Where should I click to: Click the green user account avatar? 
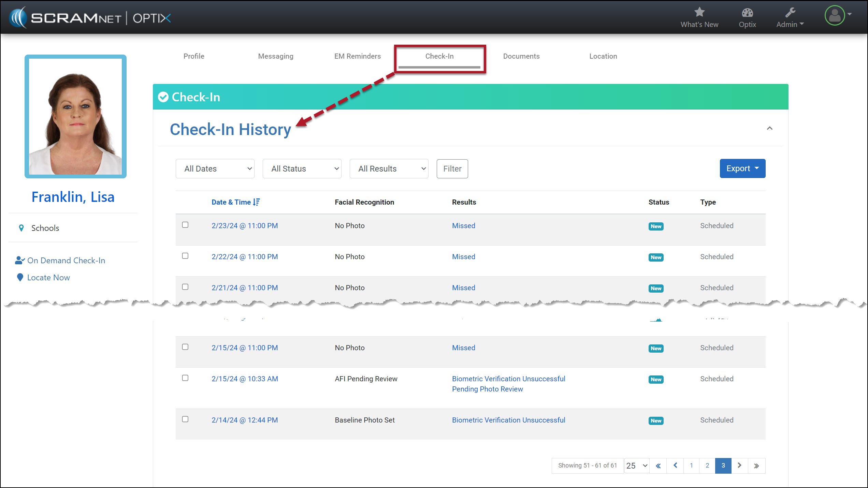pyautogui.click(x=835, y=16)
